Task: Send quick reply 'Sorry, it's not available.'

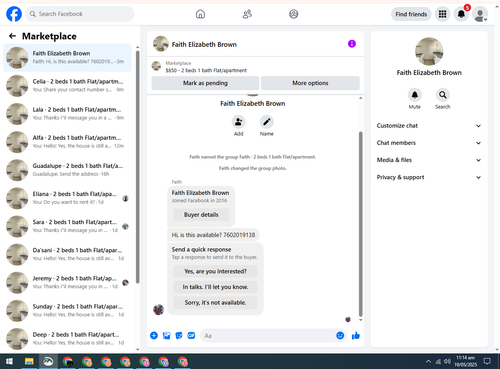Action: click(x=215, y=303)
